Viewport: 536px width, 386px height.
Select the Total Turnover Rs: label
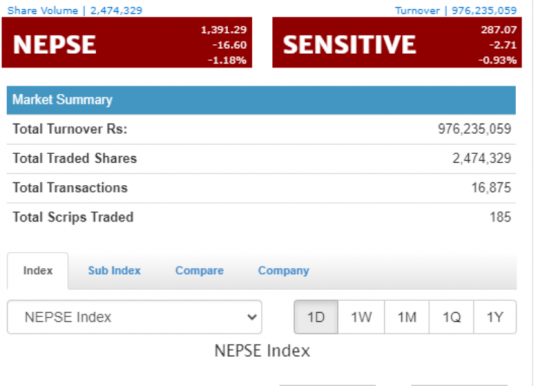(70, 129)
